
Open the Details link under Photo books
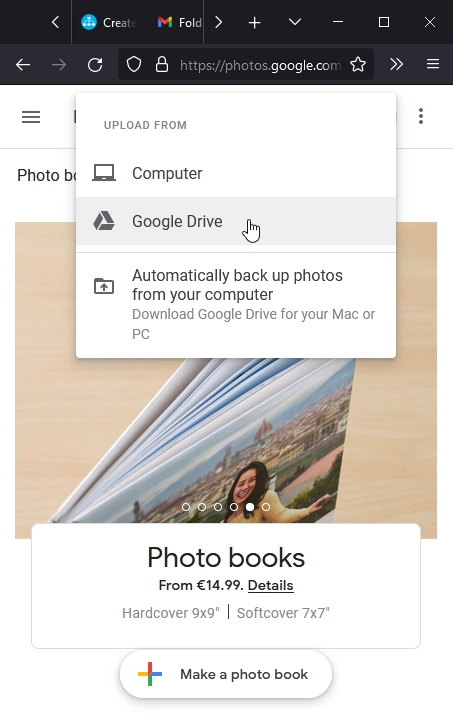click(271, 585)
